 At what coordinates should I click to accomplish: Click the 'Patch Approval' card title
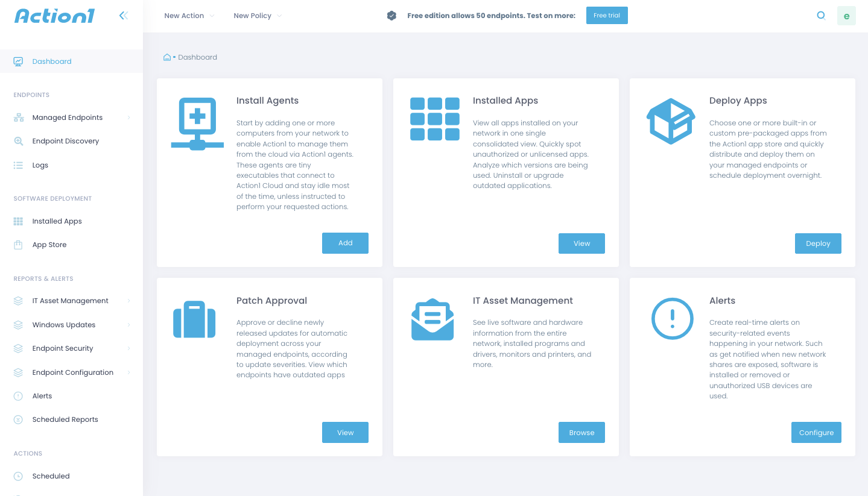271,301
